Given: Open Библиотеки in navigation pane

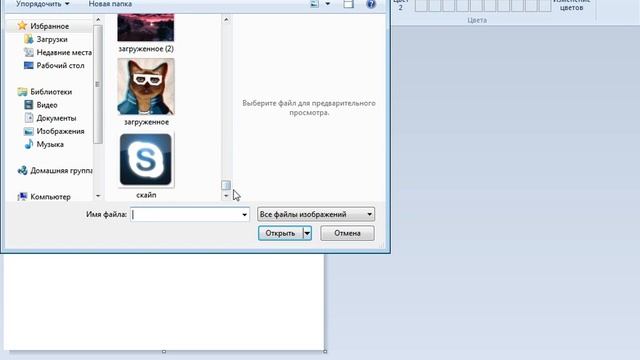Looking at the screenshot, I should (x=45, y=92).
